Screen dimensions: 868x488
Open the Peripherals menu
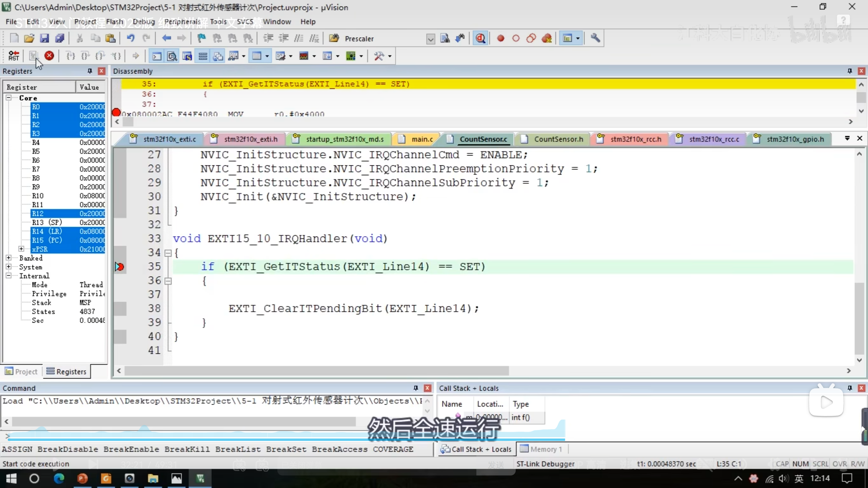(x=182, y=22)
